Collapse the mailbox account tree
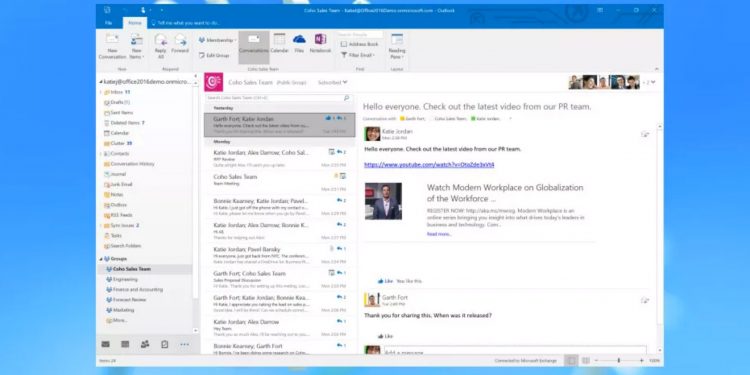The height and width of the screenshot is (375, 750). [100, 82]
